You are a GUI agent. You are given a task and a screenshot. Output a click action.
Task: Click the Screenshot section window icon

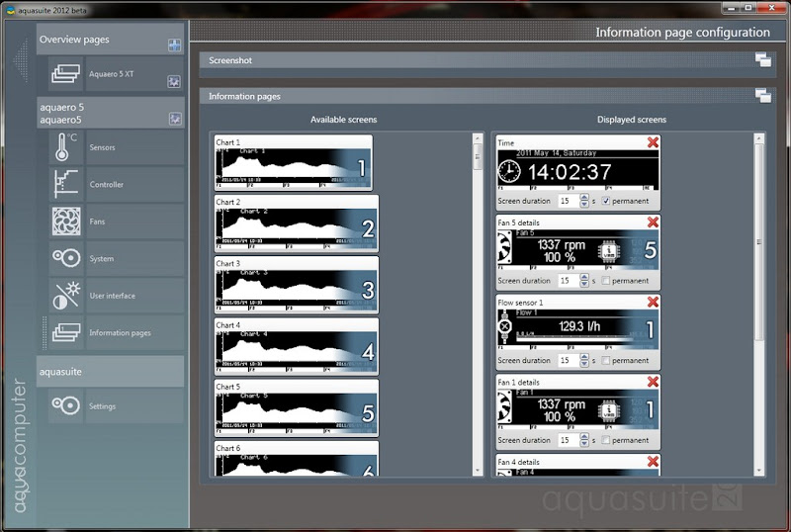pyautogui.click(x=763, y=59)
